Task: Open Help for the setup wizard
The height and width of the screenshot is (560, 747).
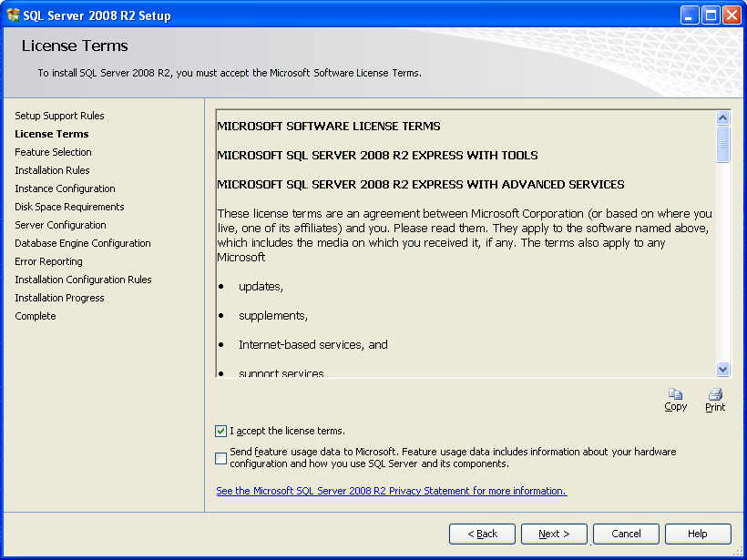Action: tap(698, 534)
